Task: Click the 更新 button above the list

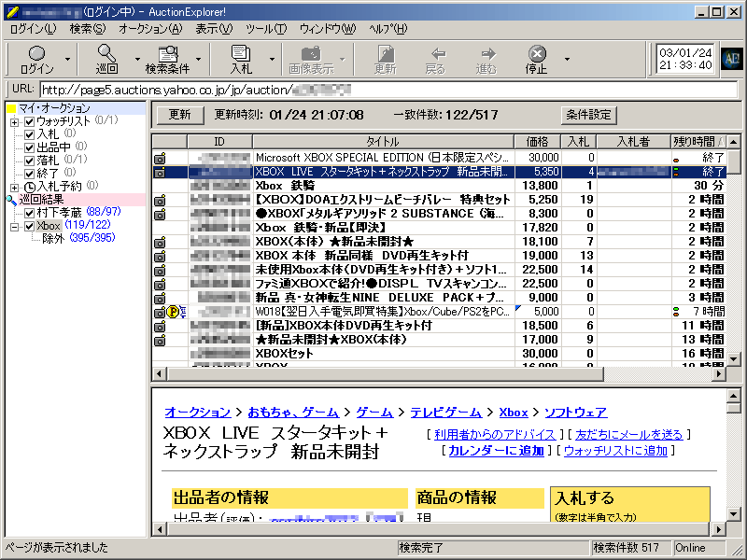Action: click(179, 115)
